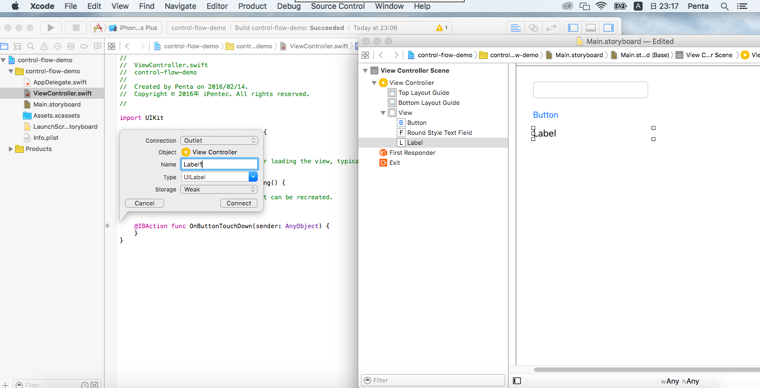Run the project with the Play button
This screenshot has width=760, height=388.
(x=50, y=28)
